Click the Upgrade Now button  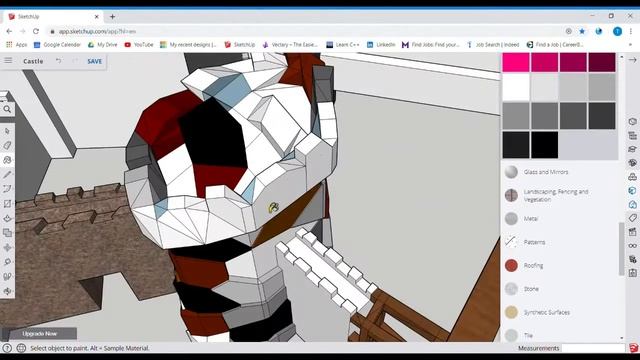pos(39,334)
